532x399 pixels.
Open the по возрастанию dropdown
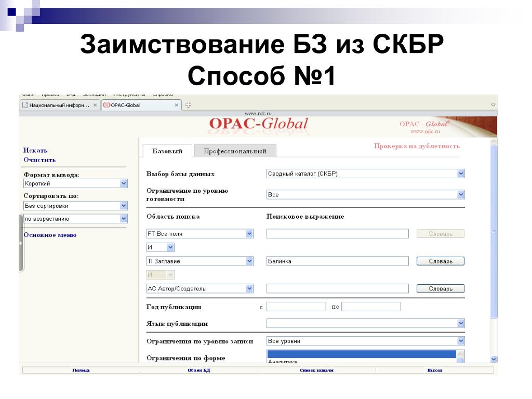point(75,219)
